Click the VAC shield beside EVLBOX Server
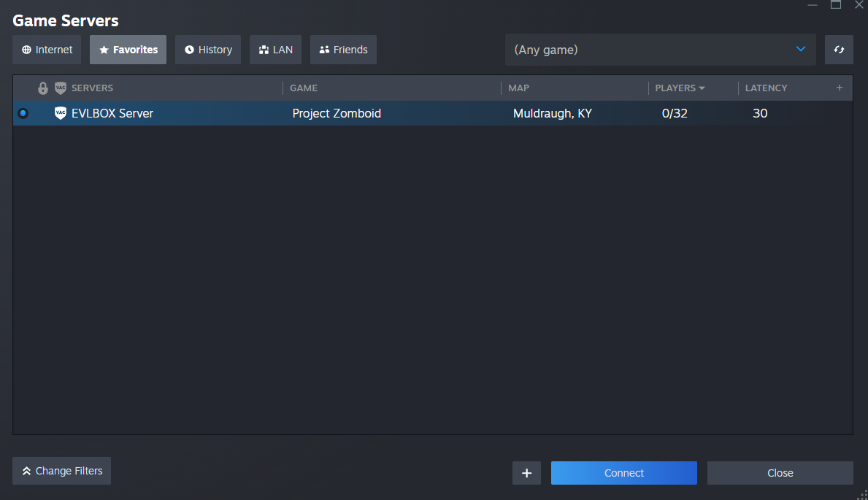The image size is (868, 500). click(61, 113)
